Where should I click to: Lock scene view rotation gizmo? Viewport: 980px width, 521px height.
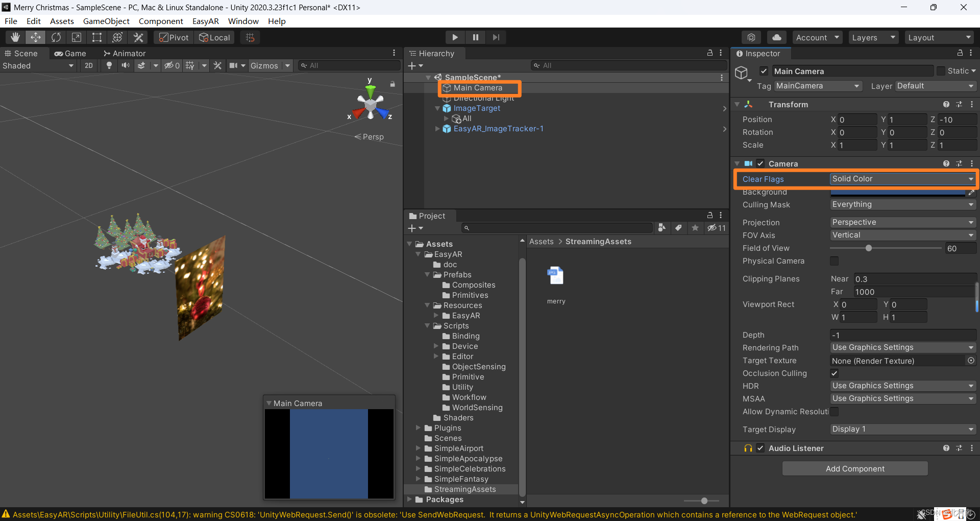(393, 84)
